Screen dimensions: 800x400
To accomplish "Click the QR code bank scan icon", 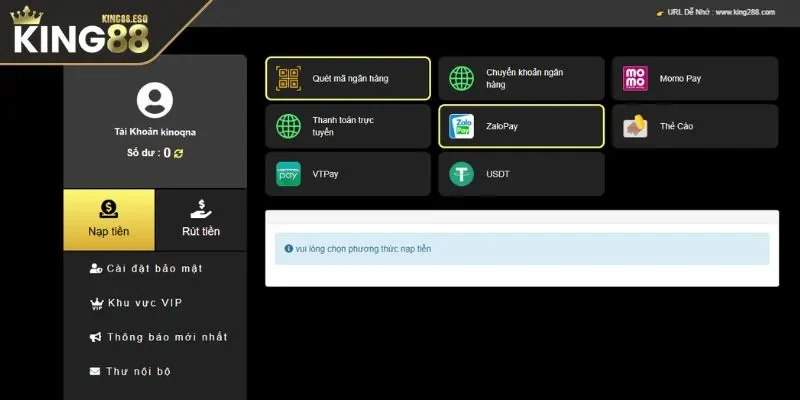I will pyautogui.click(x=288, y=79).
